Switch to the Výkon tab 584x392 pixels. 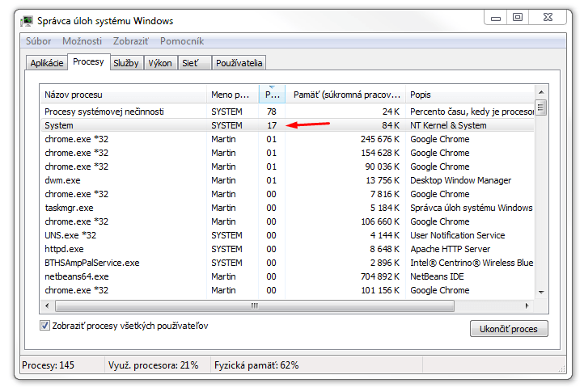pos(159,63)
